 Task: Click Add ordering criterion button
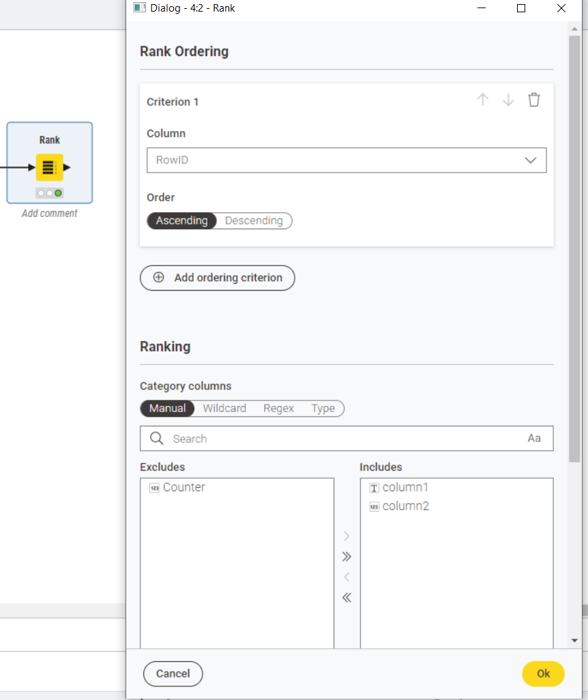pos(218,278)
